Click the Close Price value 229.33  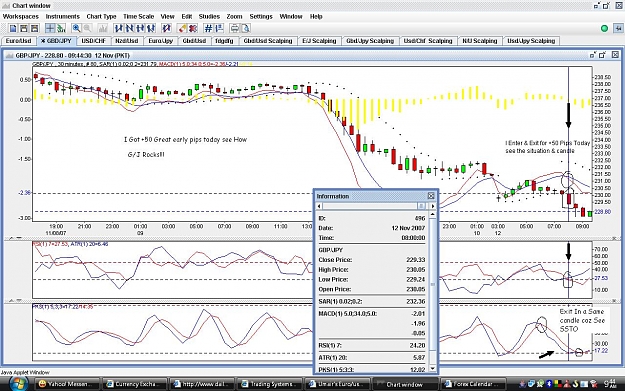coord(415,259)
